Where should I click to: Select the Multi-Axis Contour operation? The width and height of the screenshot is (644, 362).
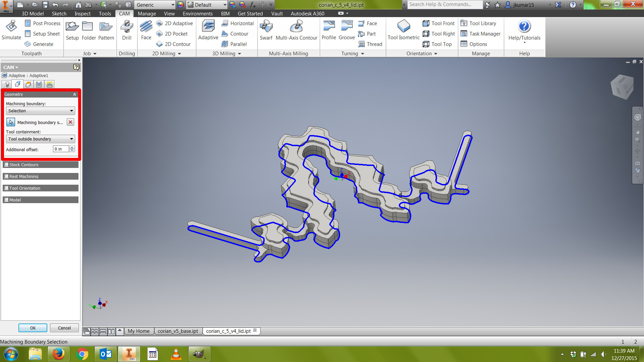click(296, 30)
